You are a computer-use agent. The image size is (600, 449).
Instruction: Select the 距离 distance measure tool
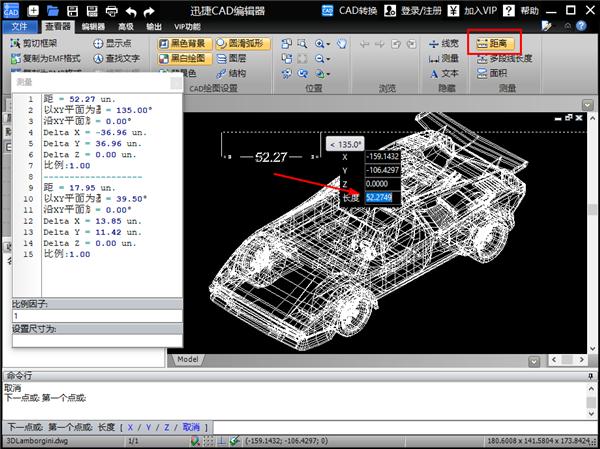click(x=496, y=44)
